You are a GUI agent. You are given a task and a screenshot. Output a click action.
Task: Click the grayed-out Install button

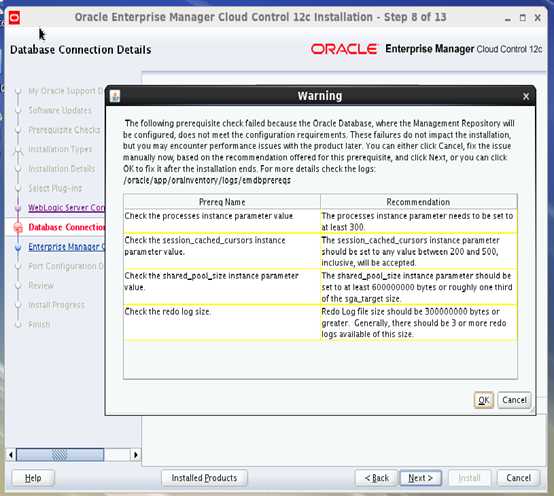pos(469,478)
